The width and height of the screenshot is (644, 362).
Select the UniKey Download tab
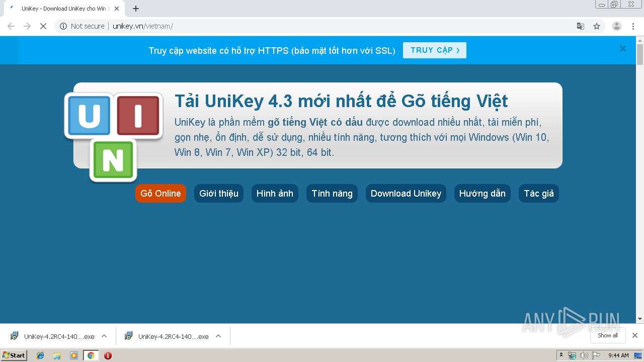(x=63, y=9)
